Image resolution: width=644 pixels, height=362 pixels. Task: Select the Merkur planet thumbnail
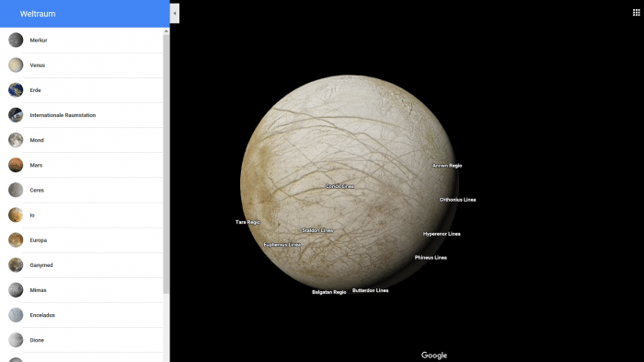(16, 40)
